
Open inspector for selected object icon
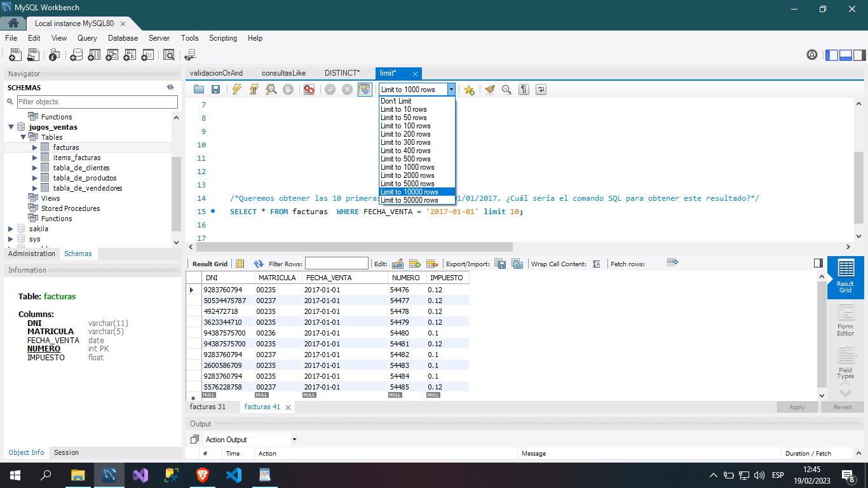coord(55,55)
